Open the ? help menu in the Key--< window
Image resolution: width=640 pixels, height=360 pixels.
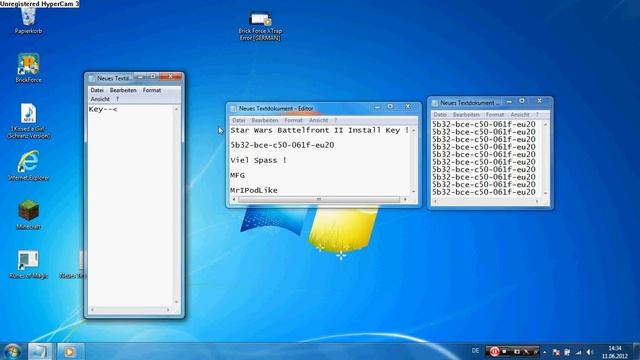117,99
